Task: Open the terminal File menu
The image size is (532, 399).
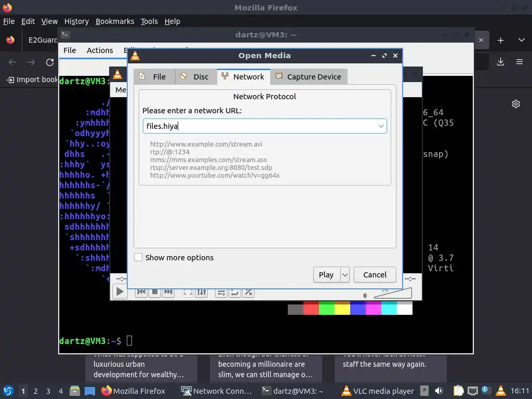Action: (70, 50)
